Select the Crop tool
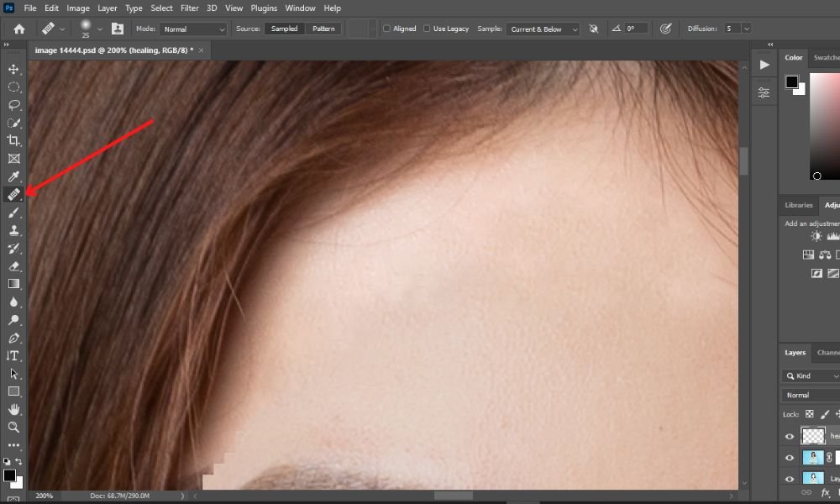This screenshot has height=504, width=840. [13, 140]
